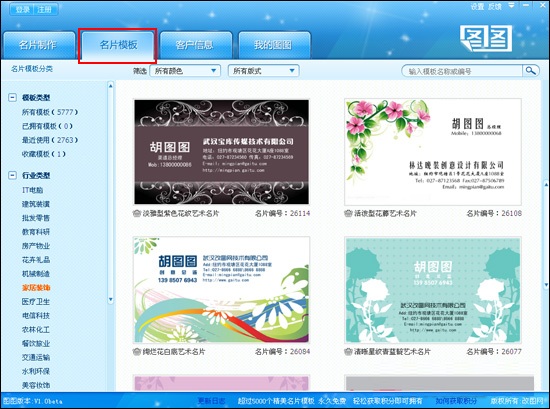Image resolution: width=550 pixels, height=409 pixels.
Task: Select the IT电脑 industry
Action: tap(32, 190)
